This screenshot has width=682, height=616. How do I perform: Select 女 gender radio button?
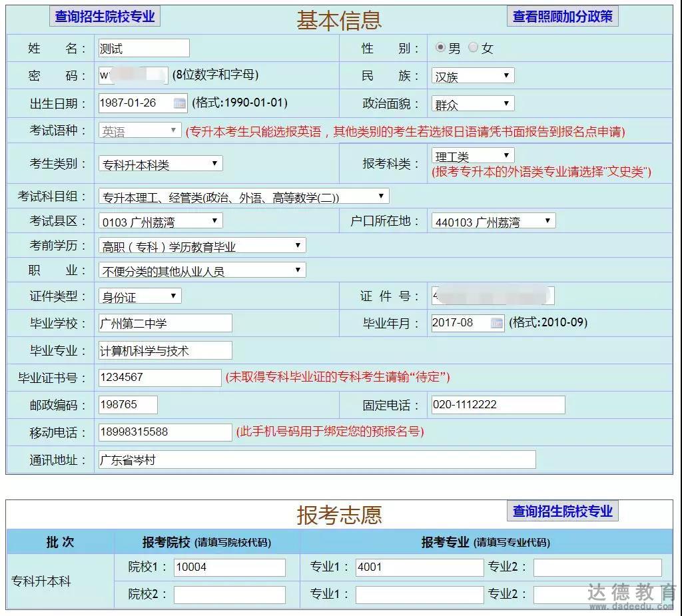[x=473, y=47]
